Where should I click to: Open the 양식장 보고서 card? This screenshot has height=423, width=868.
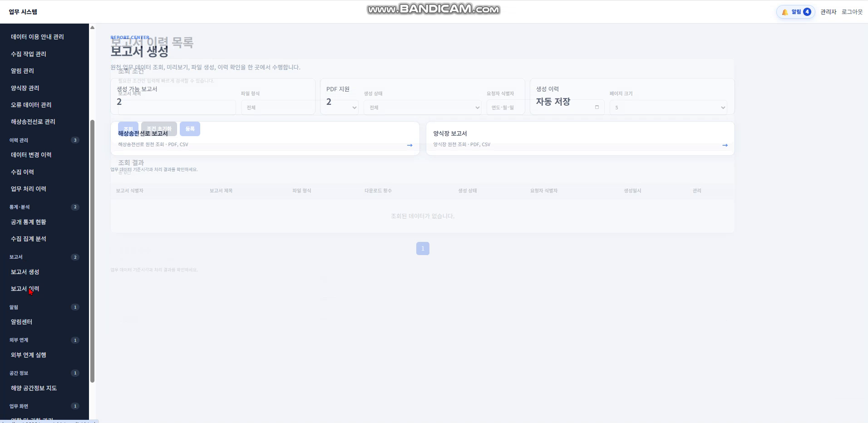pos(580,138)
